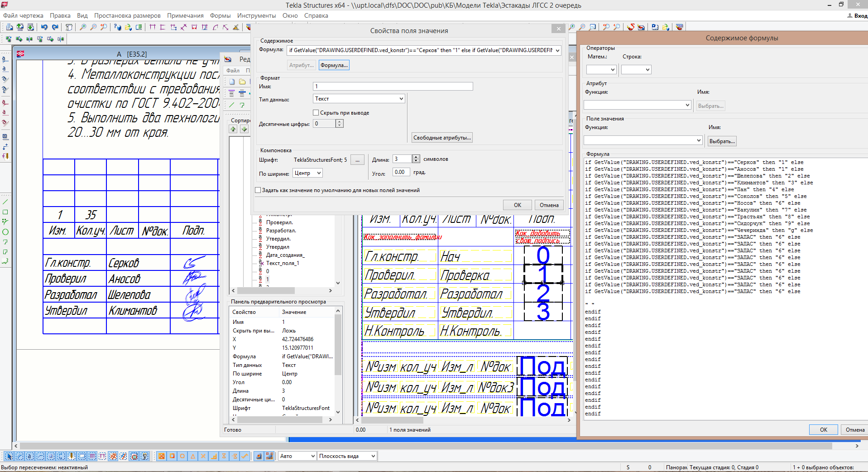
Task: Click the 'Свободные атрибуты...' button
Action: 442,138
